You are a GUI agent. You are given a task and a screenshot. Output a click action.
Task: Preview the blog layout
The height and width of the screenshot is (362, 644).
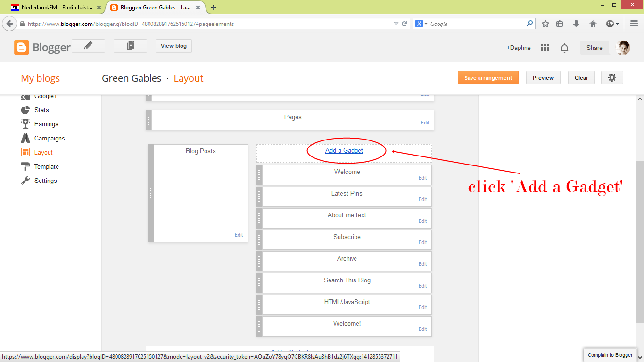[x=543, y=77]
